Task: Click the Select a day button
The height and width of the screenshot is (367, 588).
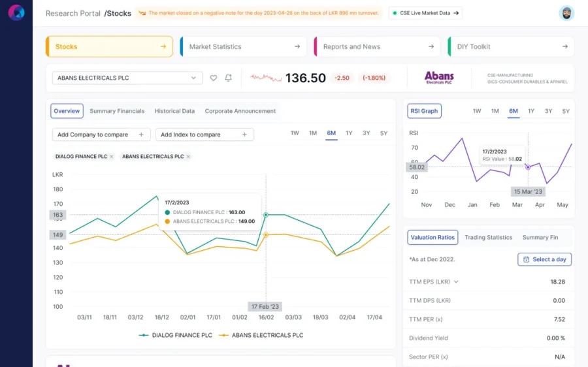Action: tap(544, 259)
